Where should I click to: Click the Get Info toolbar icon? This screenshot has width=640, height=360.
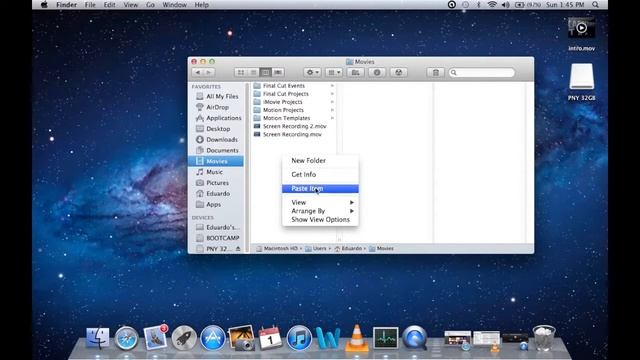click(x=377, y=72)
